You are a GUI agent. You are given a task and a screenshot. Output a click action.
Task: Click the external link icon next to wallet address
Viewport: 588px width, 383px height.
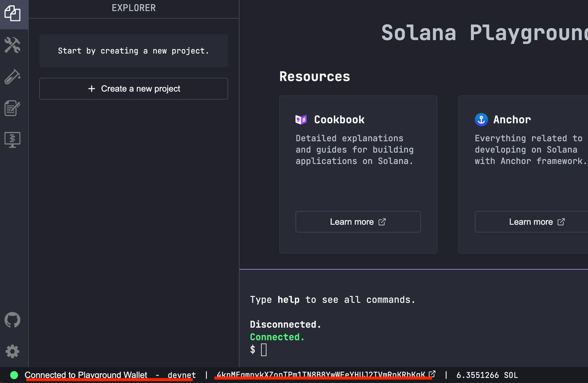pyautogui.click(x=432, y=375)
